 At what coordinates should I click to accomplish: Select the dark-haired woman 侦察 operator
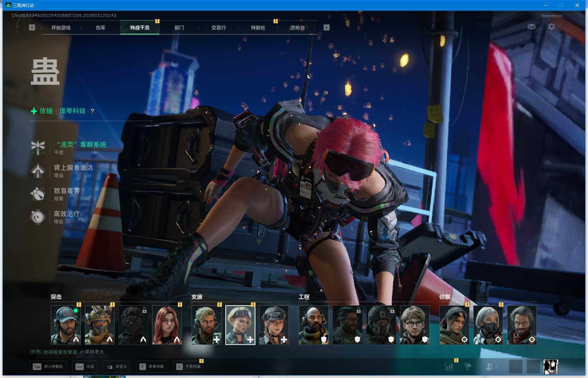[455, 325]
